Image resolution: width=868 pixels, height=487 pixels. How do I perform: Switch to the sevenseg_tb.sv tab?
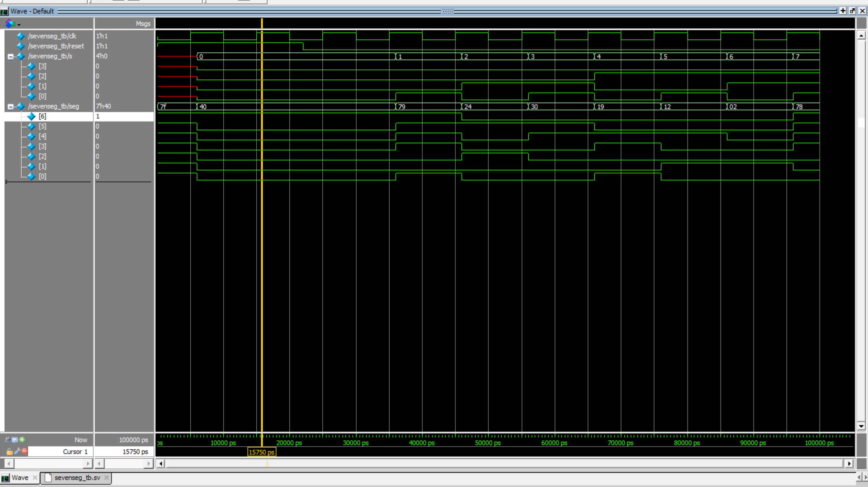click(77, 478)
